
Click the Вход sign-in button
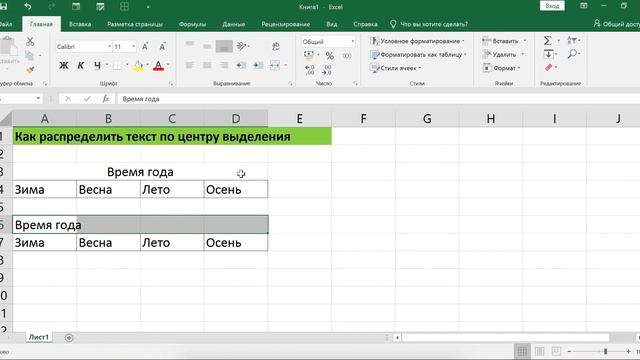click(x=552, y=6)
